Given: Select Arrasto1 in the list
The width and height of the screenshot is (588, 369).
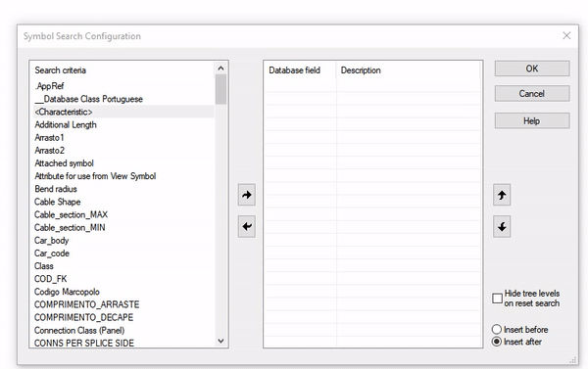Looking at the screenshot, I should click(x=123, y=137).
